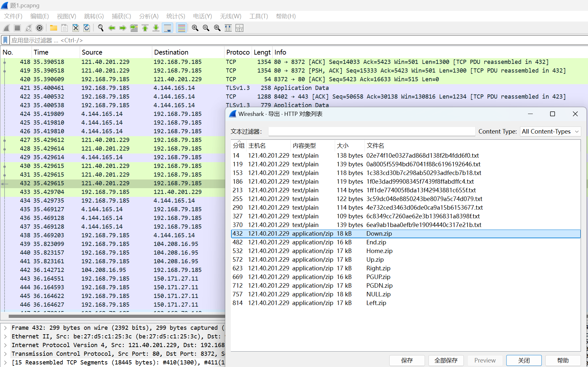Expand Transmission Control Protocol row
This screenshot has height=367, width=588.
pos(5,354)
